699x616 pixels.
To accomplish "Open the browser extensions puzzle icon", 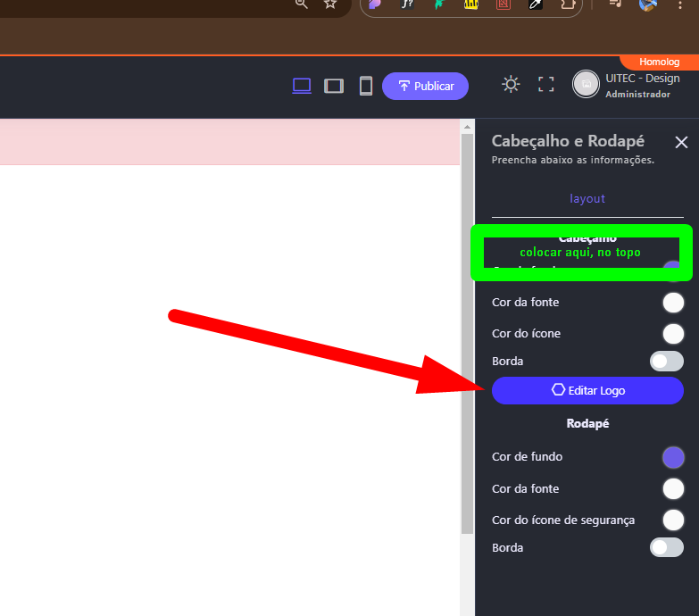I will click(566, 4).
